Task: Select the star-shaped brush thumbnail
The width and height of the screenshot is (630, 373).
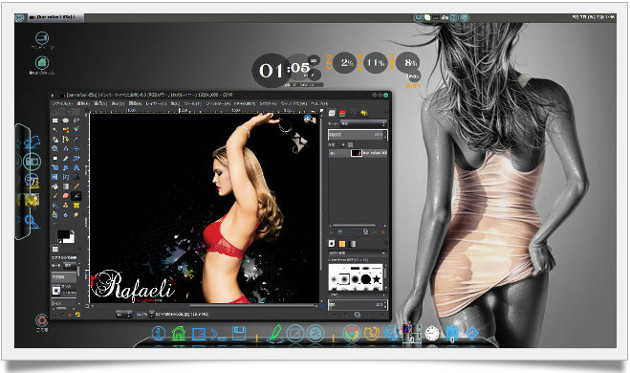Action: [x=376, y=279]
